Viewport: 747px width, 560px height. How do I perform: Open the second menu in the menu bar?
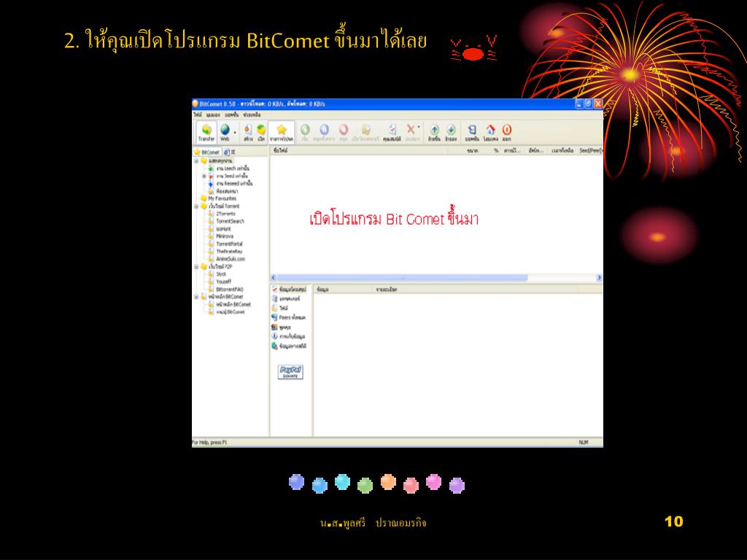click(x=213, y=114)
